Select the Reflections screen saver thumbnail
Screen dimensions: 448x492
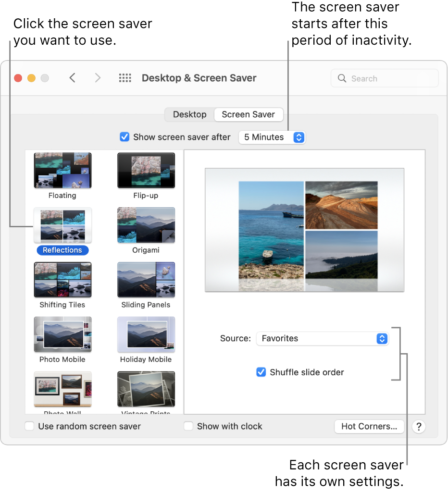(62, 225)
